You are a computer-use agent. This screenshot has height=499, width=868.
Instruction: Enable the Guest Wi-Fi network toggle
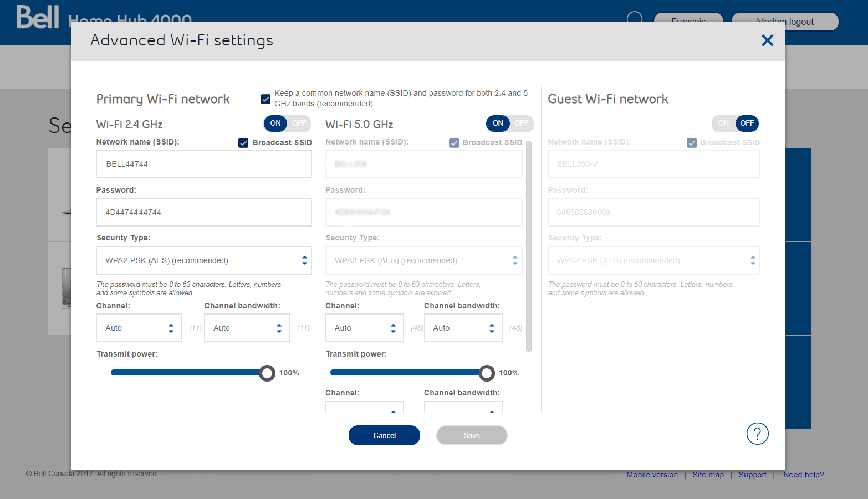point(723,124)
